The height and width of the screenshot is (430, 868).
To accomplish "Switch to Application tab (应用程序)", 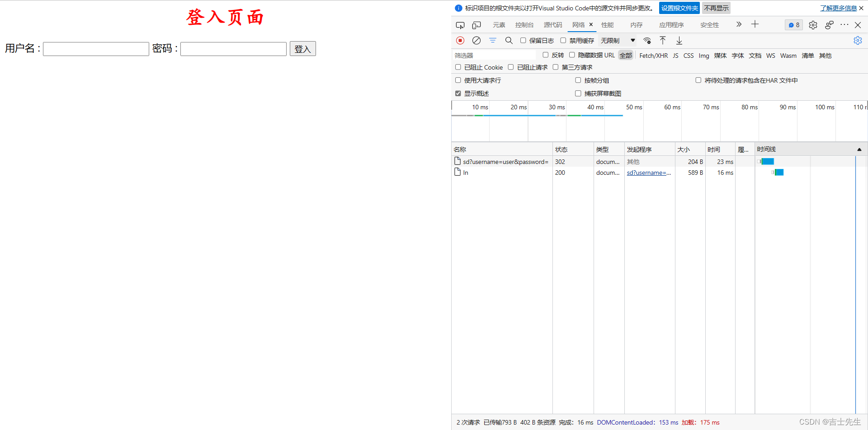I will pos(671,25).
